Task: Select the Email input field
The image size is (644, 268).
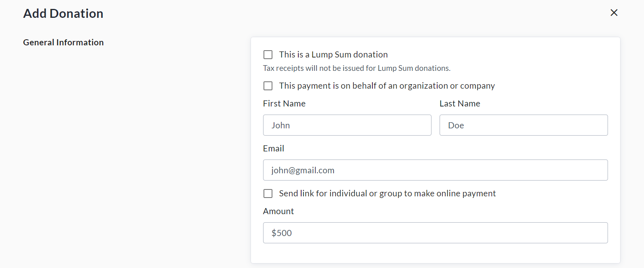Action: coord(435,170)
